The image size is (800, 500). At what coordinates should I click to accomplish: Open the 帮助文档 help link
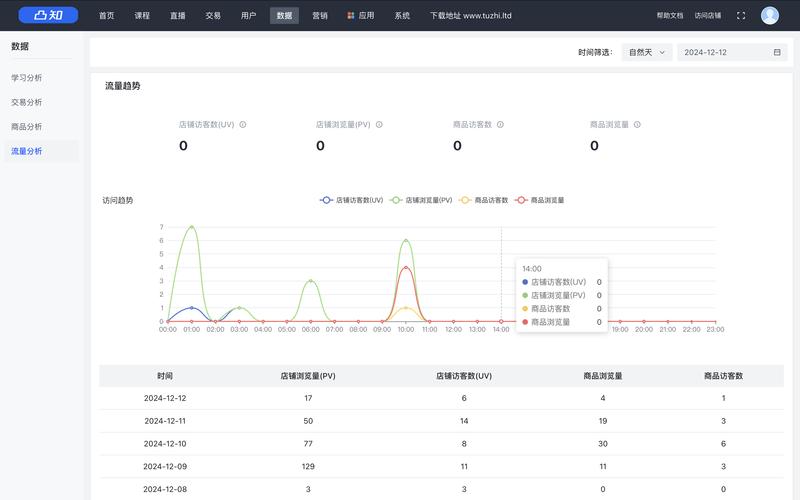[x=669, y=15]
